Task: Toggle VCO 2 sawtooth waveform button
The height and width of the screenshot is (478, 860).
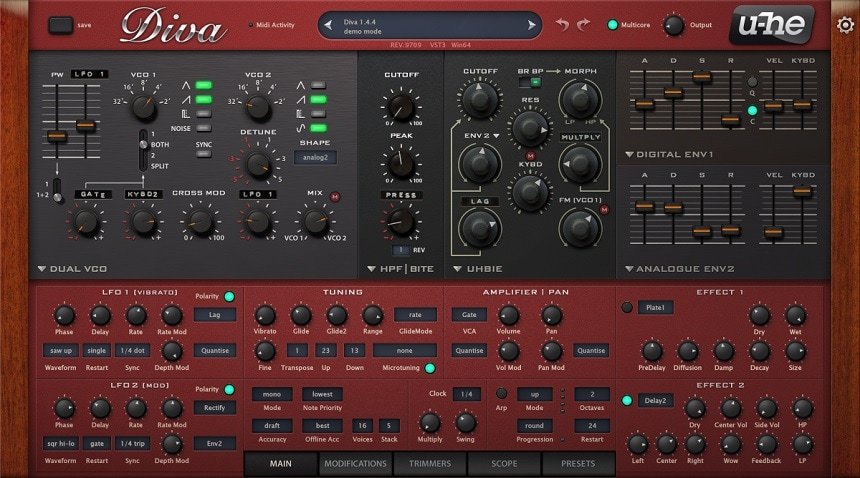Action: (318, 99)
